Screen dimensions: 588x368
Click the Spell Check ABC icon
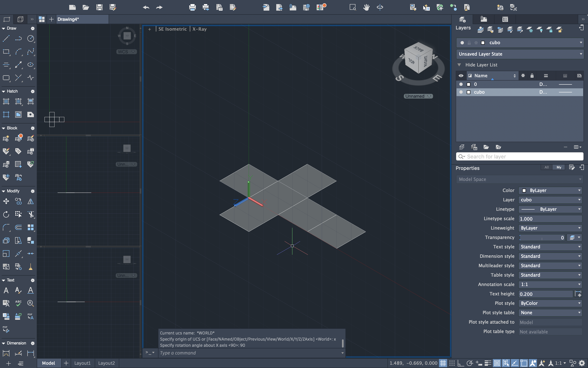18,303
